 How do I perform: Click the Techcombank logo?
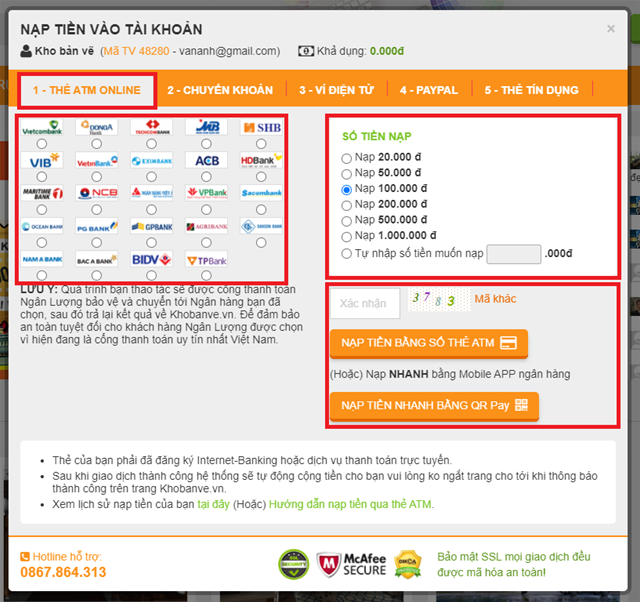pos(151,127)
